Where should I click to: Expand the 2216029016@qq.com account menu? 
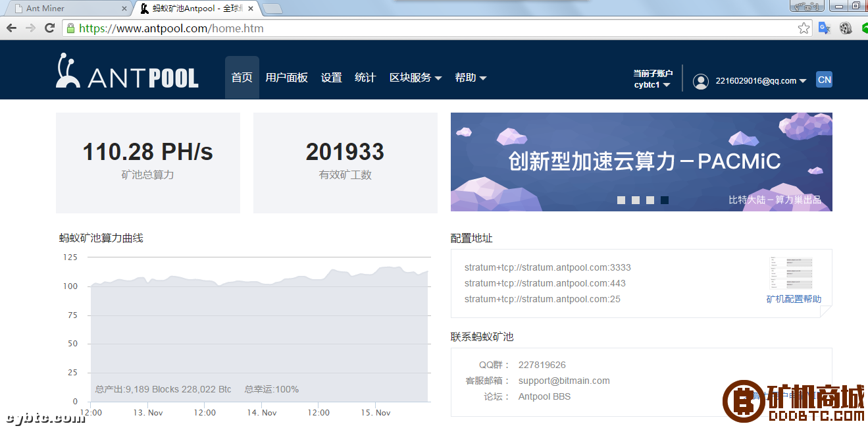[x=761, y=81]
